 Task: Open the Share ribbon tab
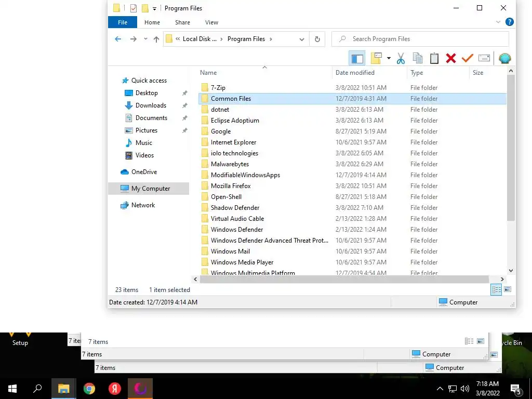click(x=182, y=22)
